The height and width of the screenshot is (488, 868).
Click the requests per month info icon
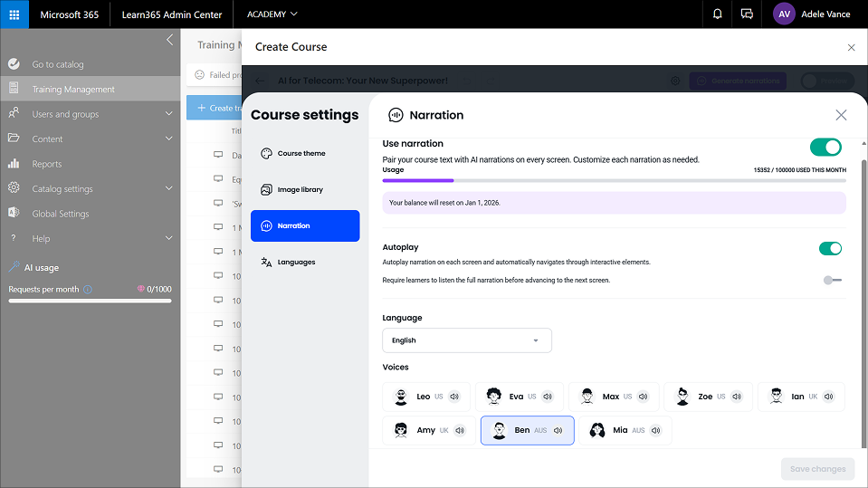tap(88, 290)
